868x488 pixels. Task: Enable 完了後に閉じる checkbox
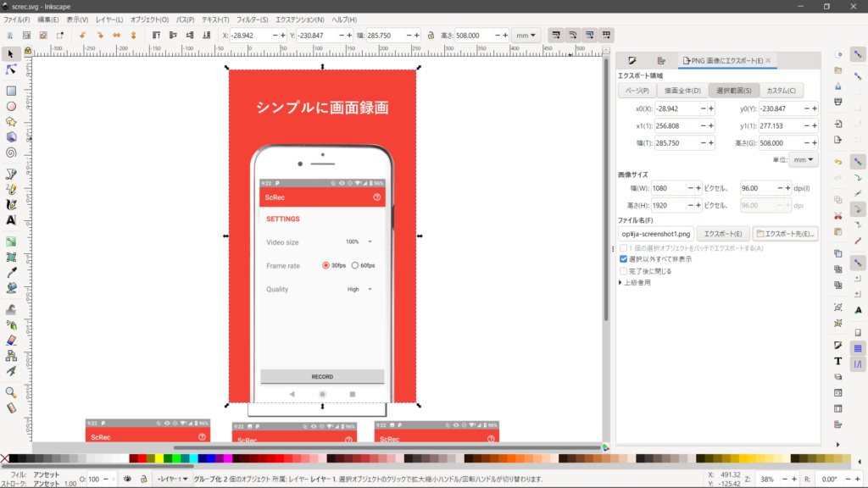click(623, 271)
